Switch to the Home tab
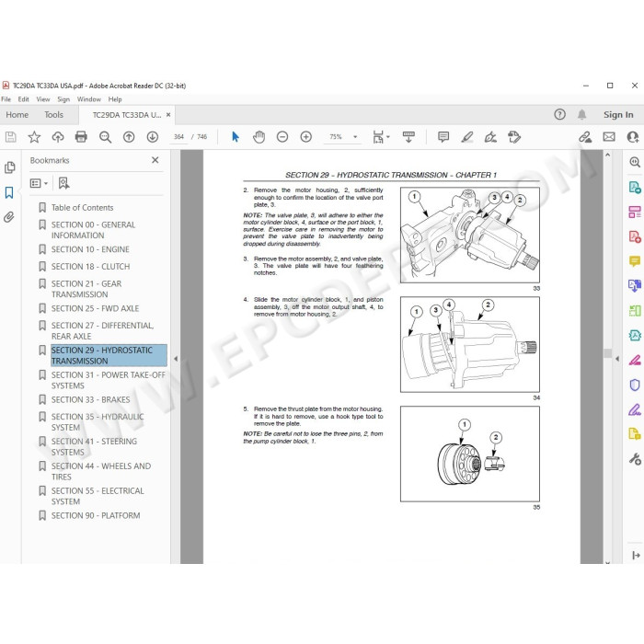Viewport: 644px width, 644px height. [x=17, y=115]
